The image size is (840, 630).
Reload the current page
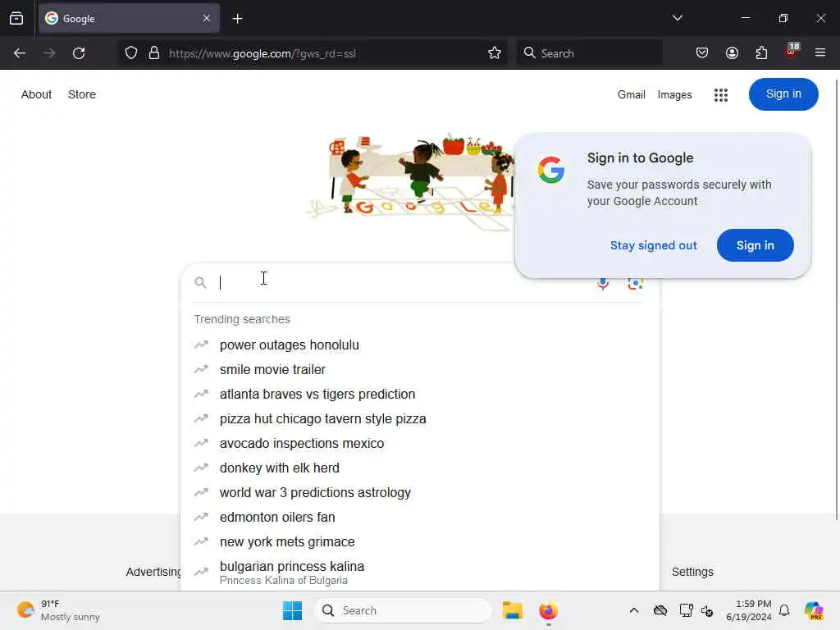pos(79,53)
